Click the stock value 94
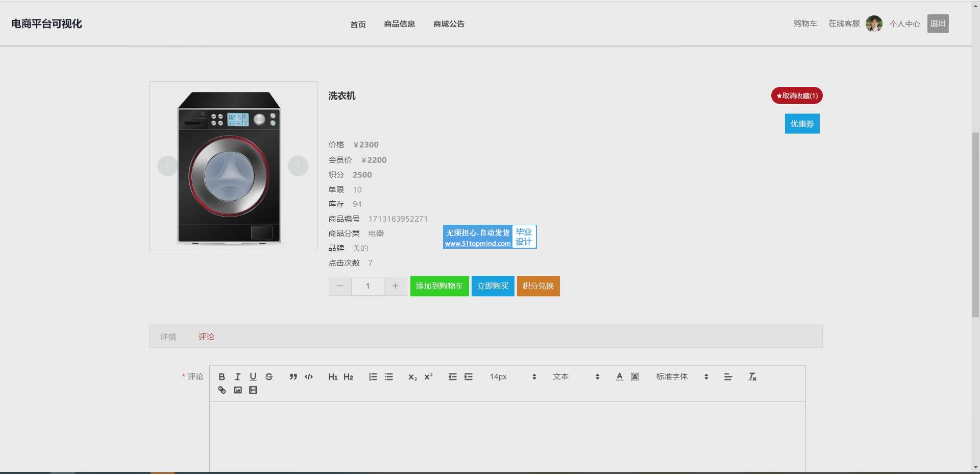The height and width of the screenshot is (474, 980). [x=357, y=204]
